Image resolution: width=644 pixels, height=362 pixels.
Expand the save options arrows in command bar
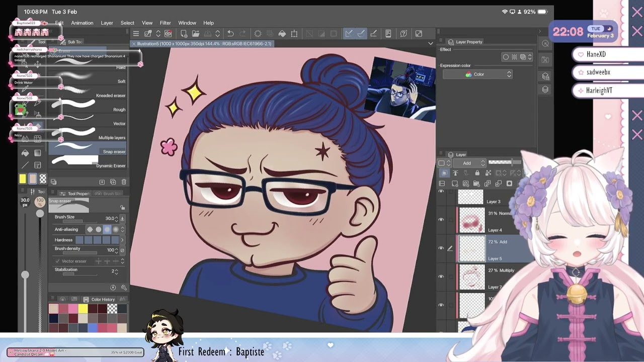click(217, 34)
